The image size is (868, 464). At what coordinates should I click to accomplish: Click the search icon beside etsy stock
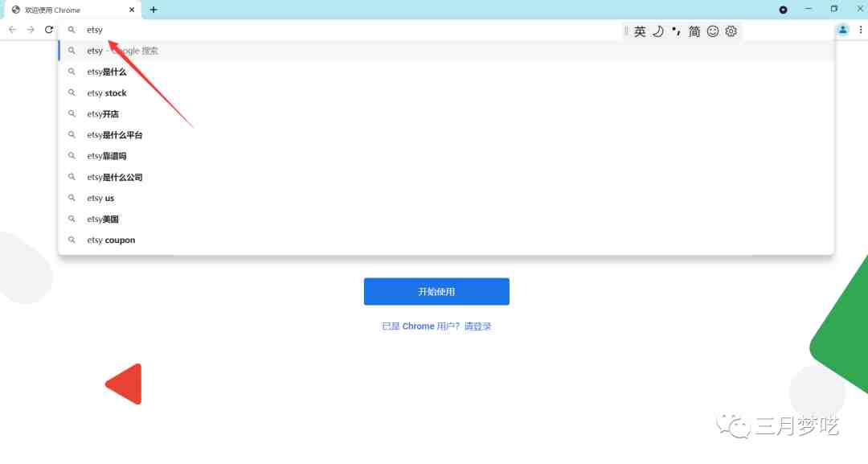(72, 93)
